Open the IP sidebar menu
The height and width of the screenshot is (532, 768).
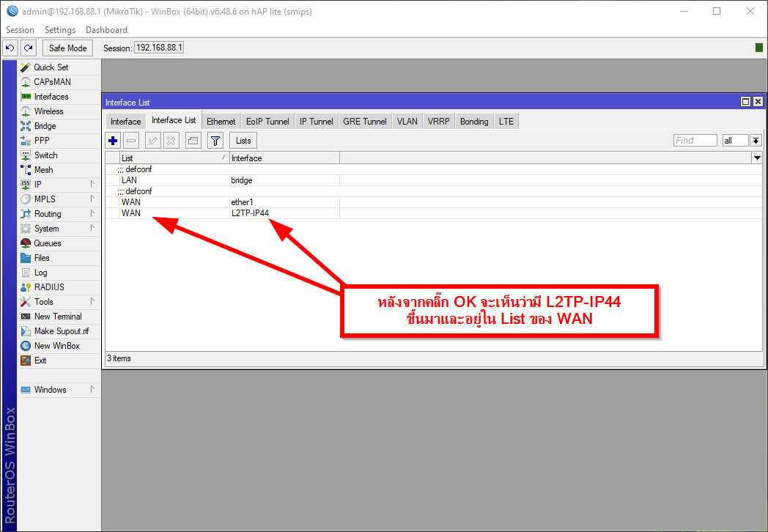(x=59, y=185)
